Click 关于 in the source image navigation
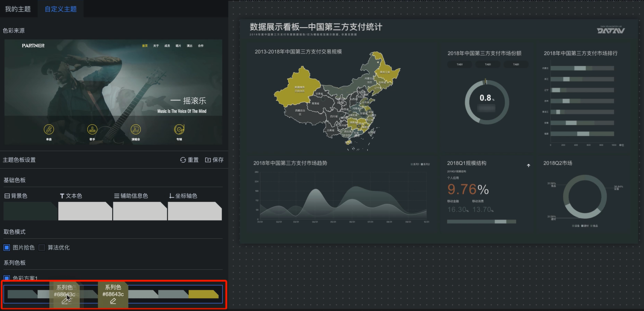644x311 pixels. click(156, 46)
